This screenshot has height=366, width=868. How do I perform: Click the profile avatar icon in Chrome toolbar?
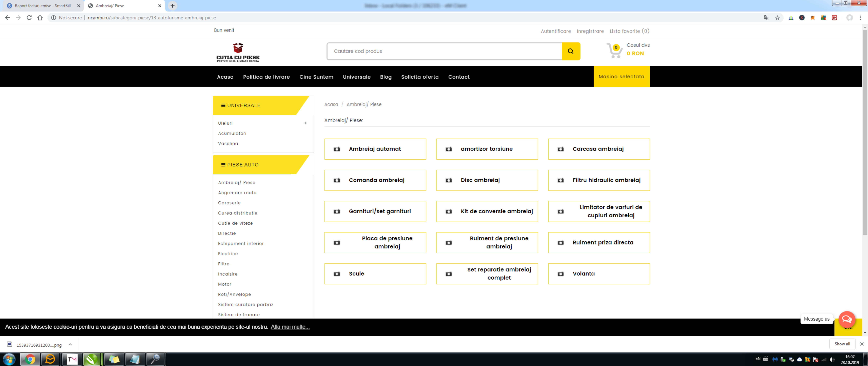pos(849,18)
